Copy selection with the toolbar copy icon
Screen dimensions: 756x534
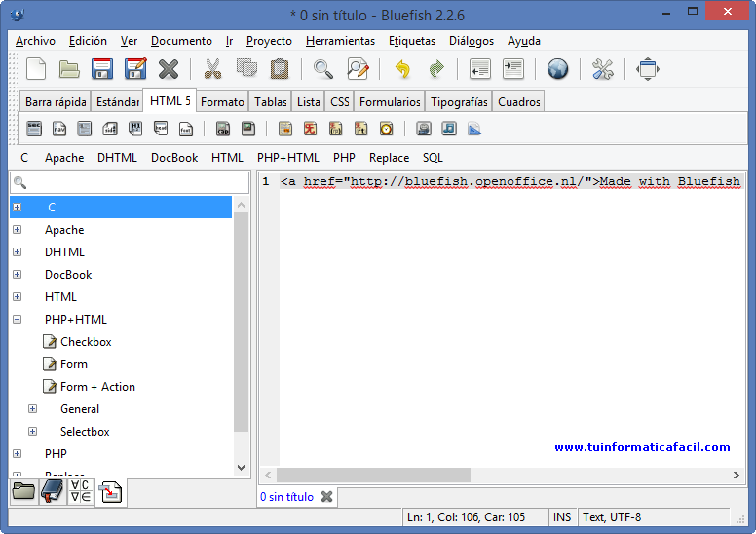pos(246,68)
